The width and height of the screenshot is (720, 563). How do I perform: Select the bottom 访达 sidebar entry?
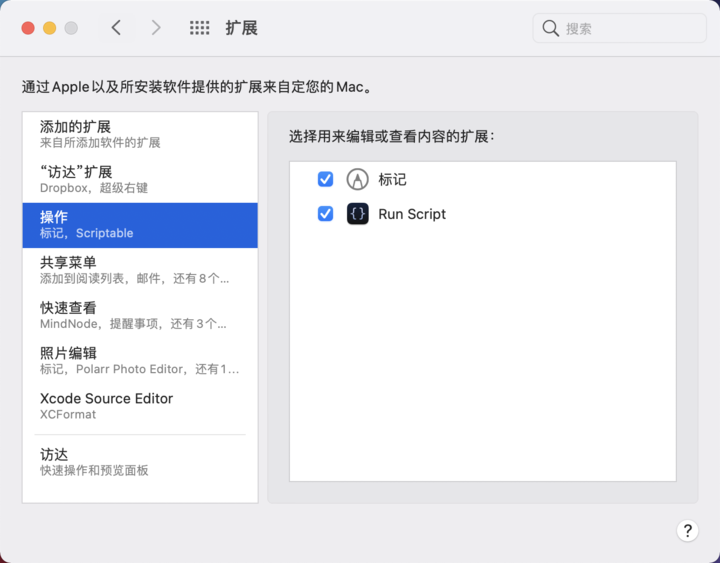(x=140, y=462)
